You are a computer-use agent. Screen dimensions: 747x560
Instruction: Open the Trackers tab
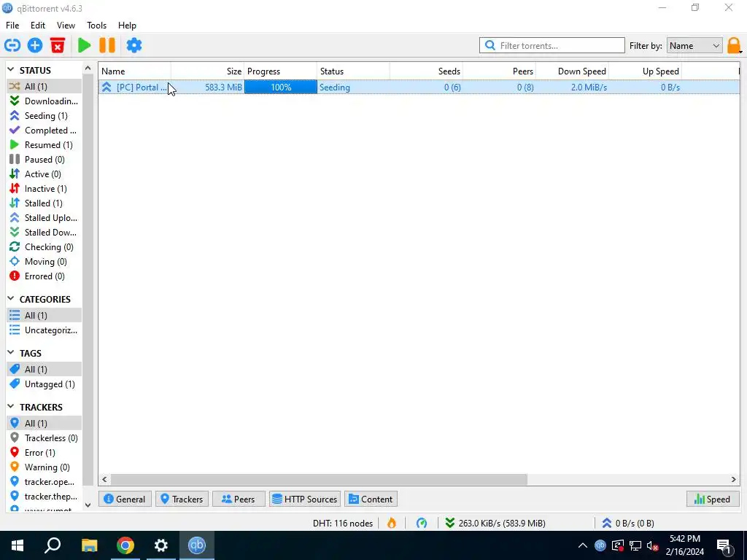(x=182, y=499)
